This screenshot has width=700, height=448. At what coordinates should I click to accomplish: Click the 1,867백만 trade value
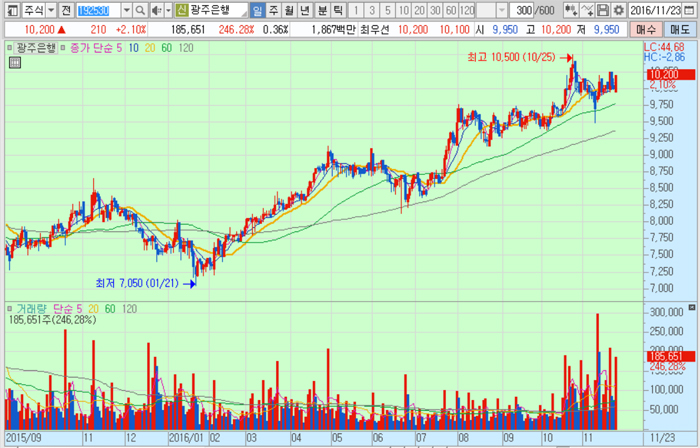tap(333, 30)
